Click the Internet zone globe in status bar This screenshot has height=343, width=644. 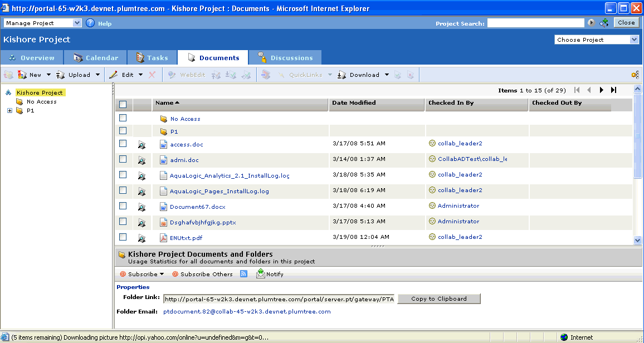click(564, 337)
